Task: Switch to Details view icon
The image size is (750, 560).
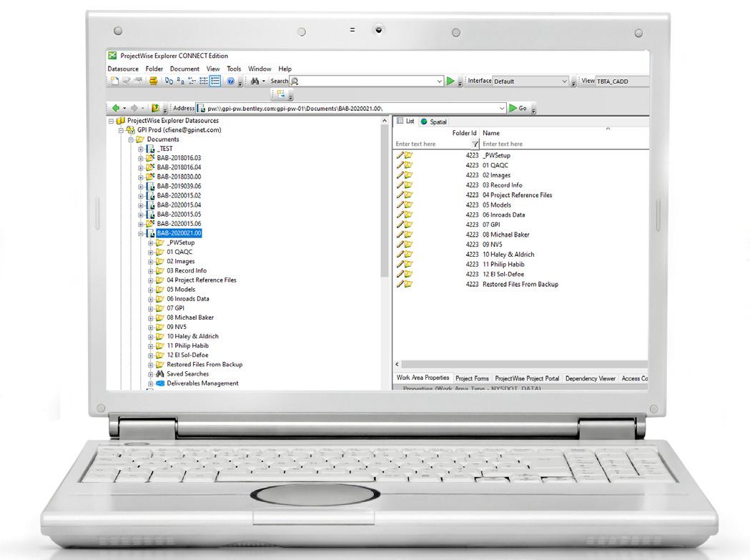Action: (x=215, y=81)
